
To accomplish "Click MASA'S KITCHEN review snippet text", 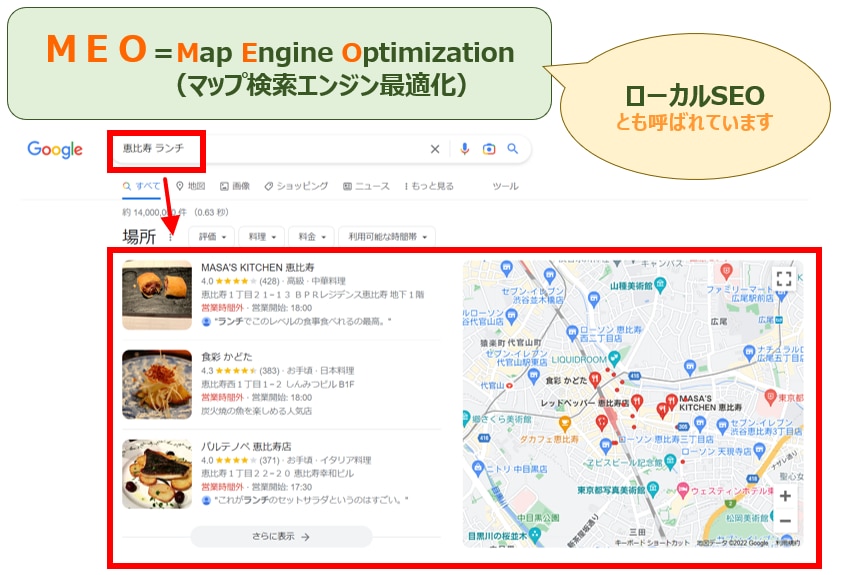I will click(302, 321).
